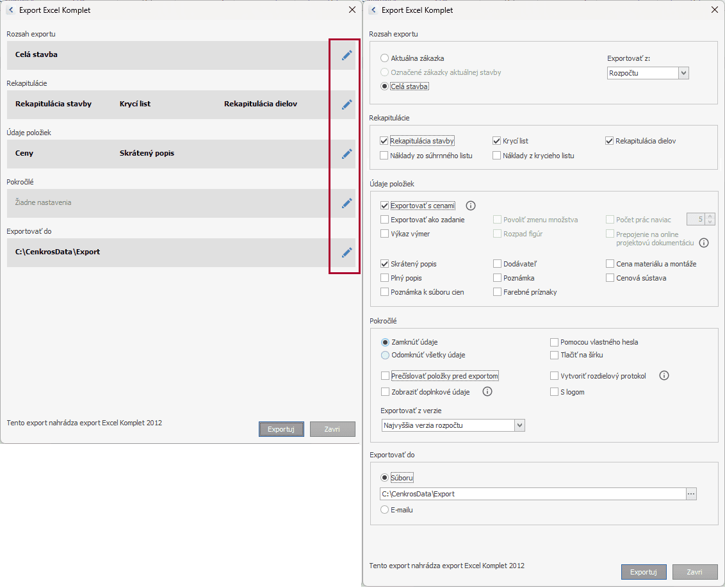
Task: Choose the E-mailu export radio option
Action: [384, 510]
